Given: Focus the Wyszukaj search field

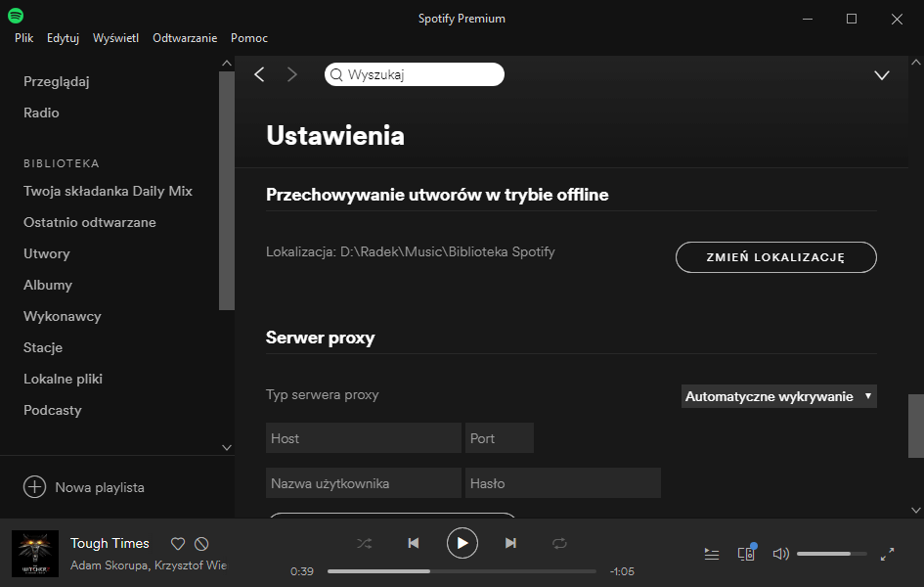Looking at the screenshot, I should click(x=415, y=74).
